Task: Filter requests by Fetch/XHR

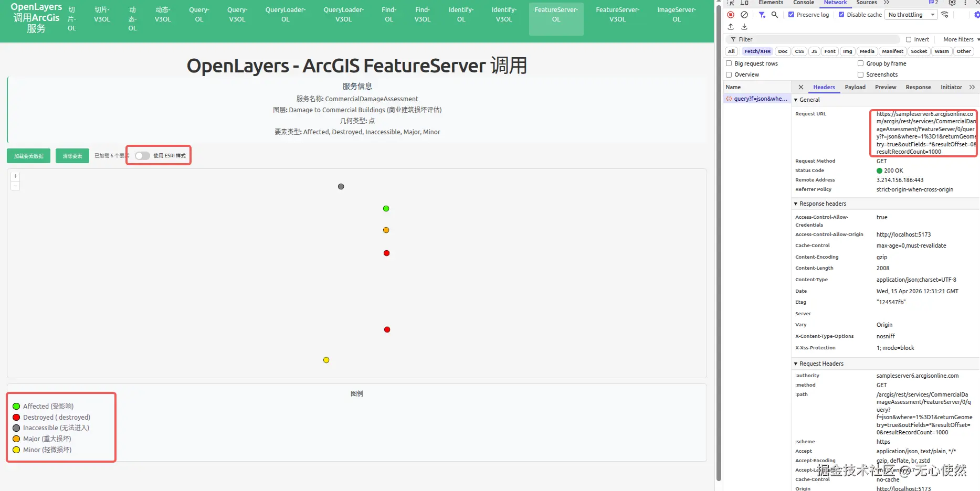Action: click(x=757, y=51)
